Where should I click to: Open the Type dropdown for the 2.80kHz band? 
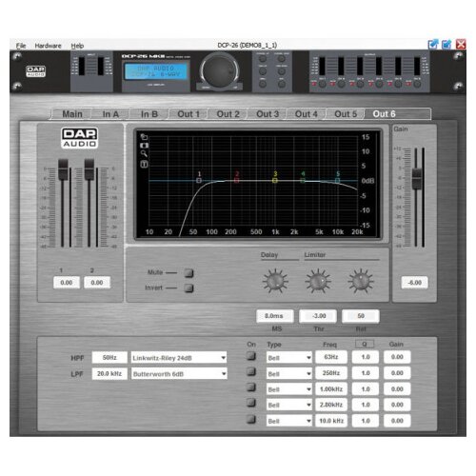pyautogui.click(x=289, y=405)
